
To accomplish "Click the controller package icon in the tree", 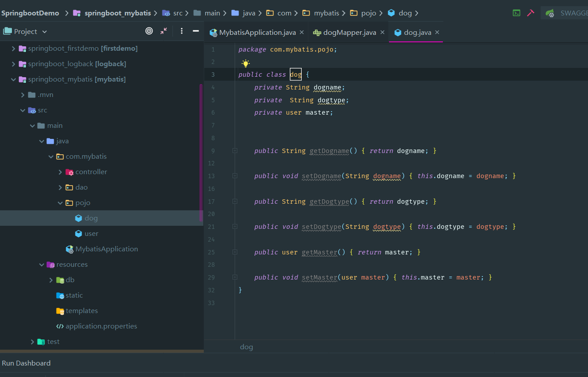I will tap(70, 172).
